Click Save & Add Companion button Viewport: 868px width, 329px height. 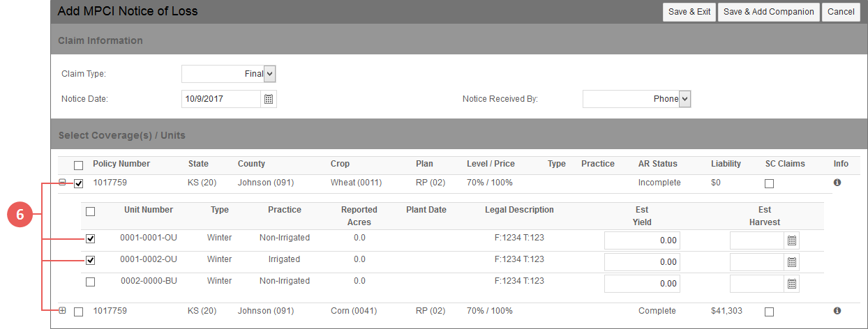click(x=769, y=12)
